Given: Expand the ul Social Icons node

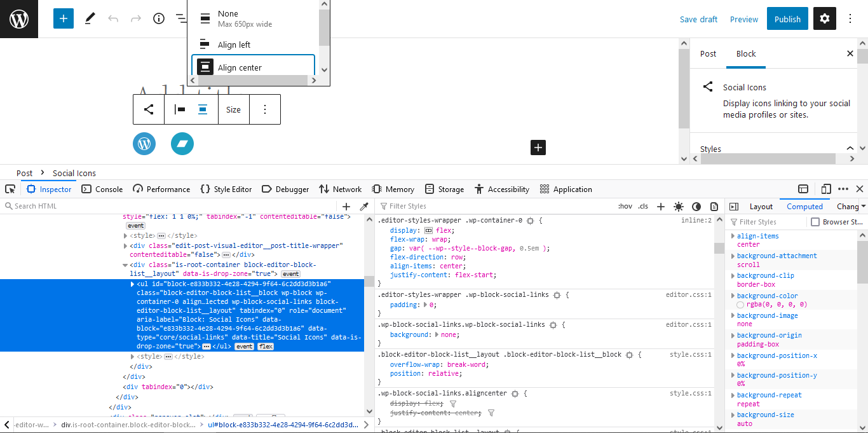Looking at the screenshot, I should [x=132, y=284].
